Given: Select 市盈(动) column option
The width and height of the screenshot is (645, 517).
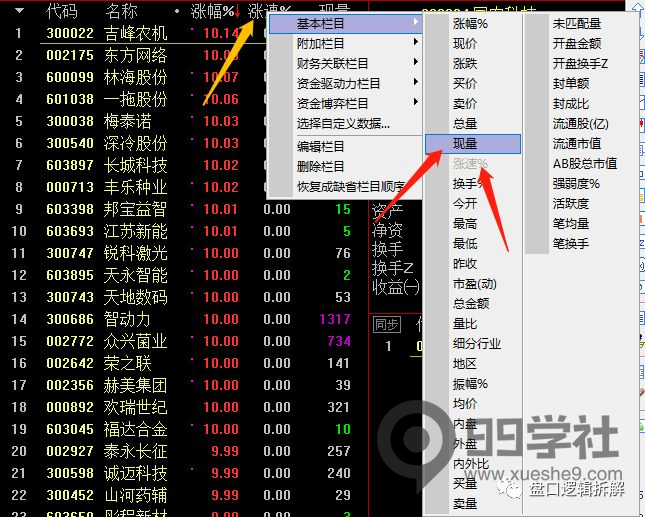Looking at the screenshot, I should coord(473,283).
